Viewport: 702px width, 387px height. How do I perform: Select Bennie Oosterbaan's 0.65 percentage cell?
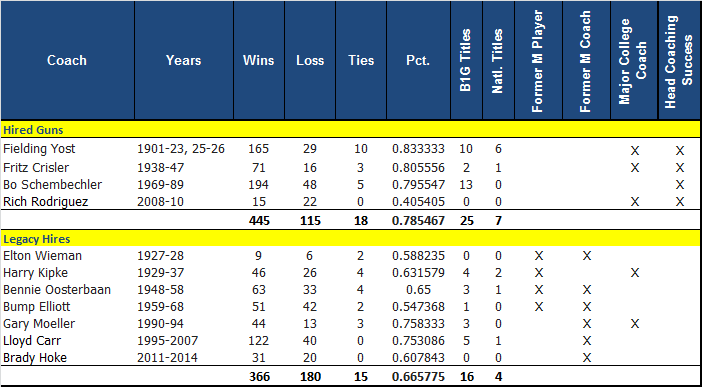(x=418, y=290)
